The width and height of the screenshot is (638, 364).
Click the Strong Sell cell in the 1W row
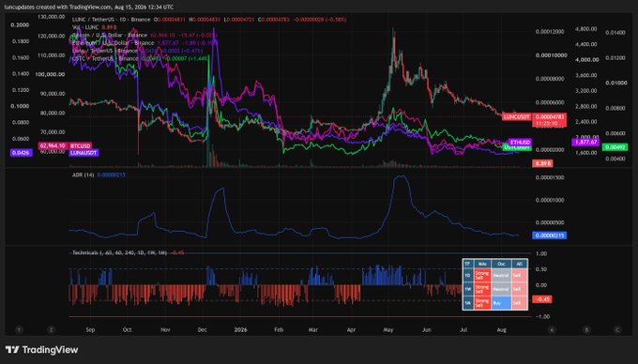click(x=482, y=289)
